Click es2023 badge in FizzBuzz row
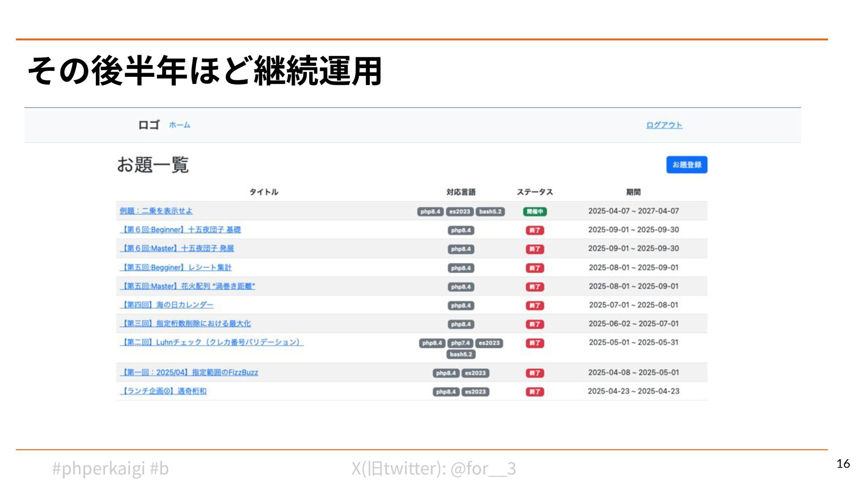Screen dimensions: 868x488 (x=475, y=373)
